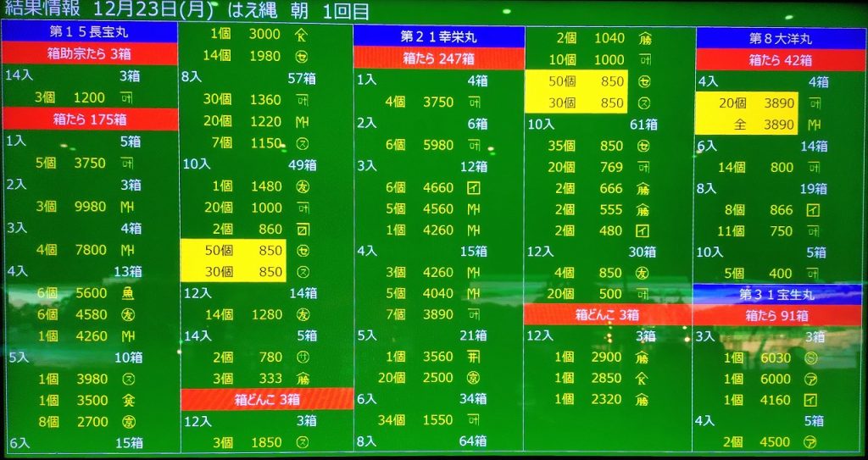The height and width of the screenshot is (460, 868).
Task: Click the circled buyer mark beside 6030
Action: [810, 357]
